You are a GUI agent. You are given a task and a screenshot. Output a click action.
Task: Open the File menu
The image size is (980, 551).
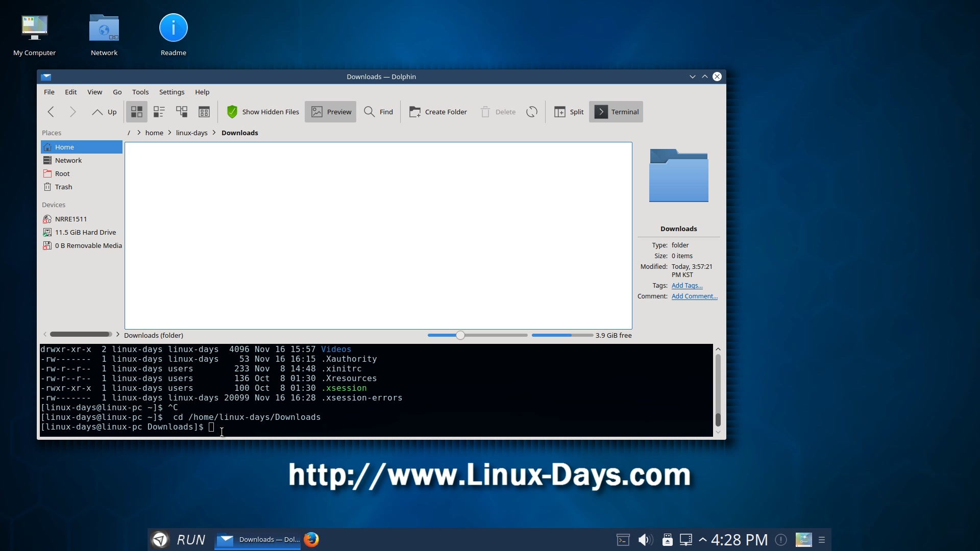coord(49,92)
